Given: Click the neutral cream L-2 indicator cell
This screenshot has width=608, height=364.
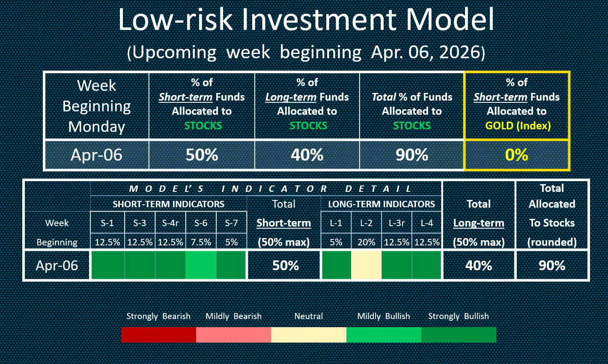Looking at the screenshot, I should [366, 266].
